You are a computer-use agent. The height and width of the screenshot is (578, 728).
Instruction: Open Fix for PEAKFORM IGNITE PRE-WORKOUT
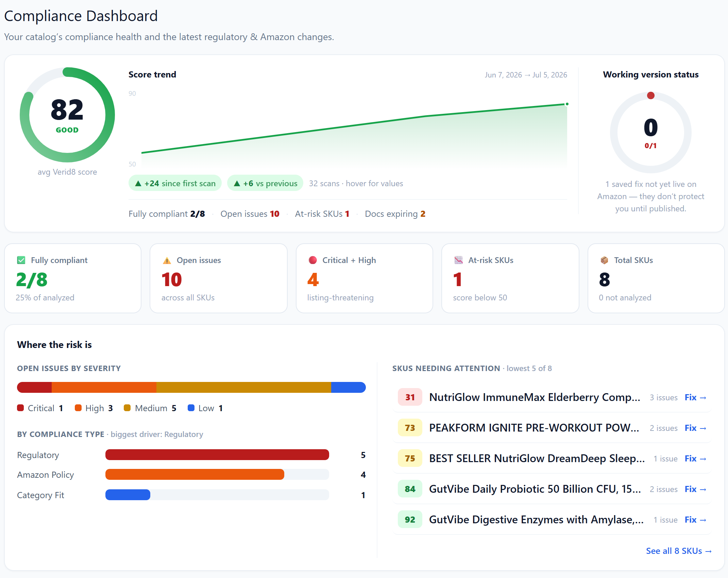696,428
